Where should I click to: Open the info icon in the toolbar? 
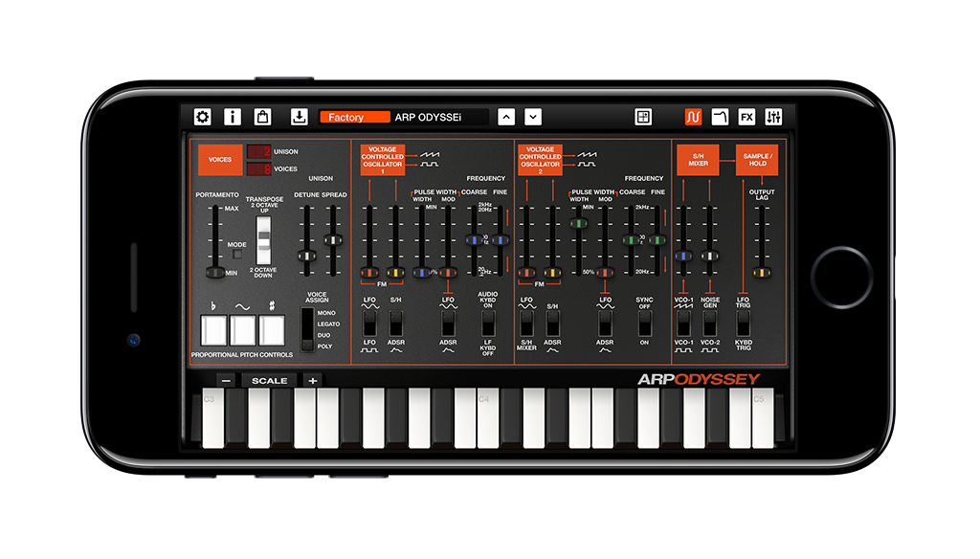tap(233, 117)
